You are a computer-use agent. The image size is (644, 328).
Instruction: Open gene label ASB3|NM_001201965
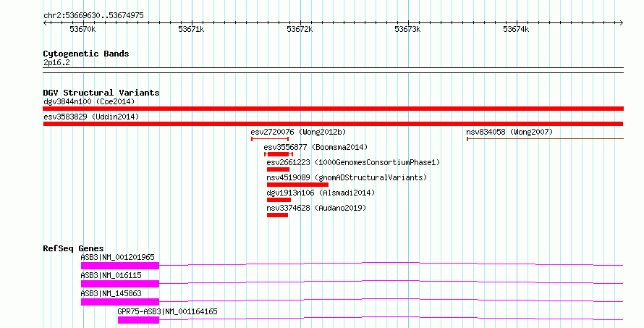[117, 257]
